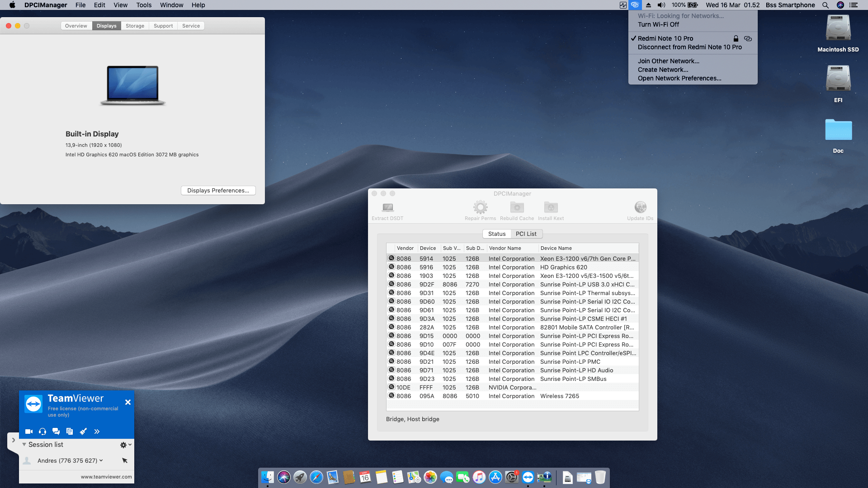Click the Extract DSDT toolbar icon
Viewport: 868px width, 488px height.
coord(387,207)
